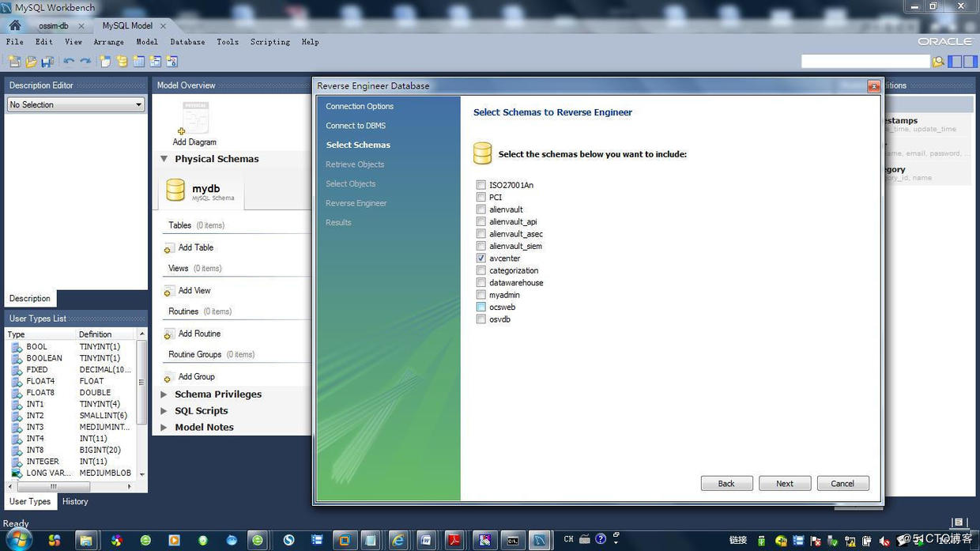Expand the Schema Privileges section

tap(164, 394)
